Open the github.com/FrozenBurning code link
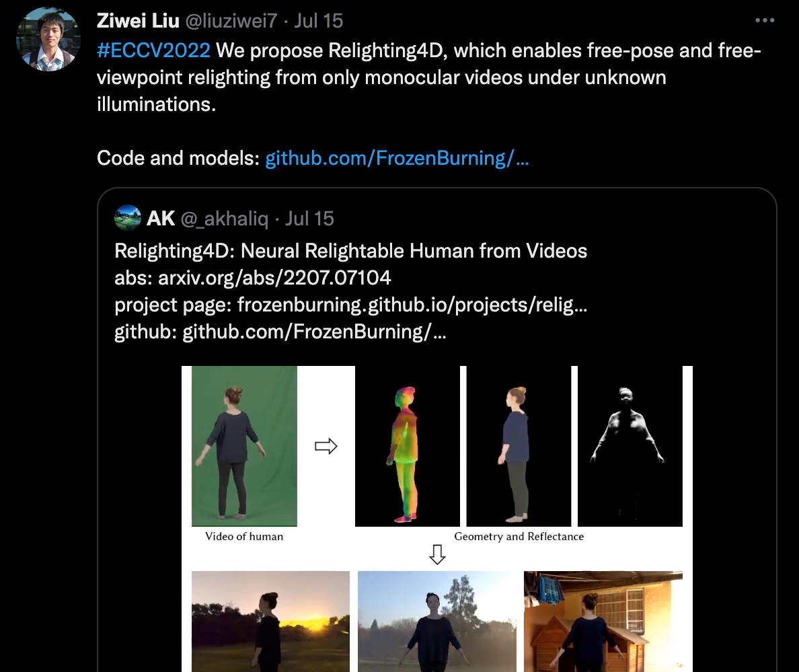 click(x=397, y=158)
